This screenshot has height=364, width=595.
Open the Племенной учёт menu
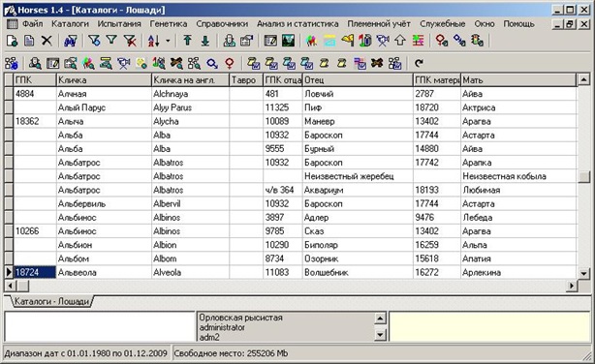coord(379,24)
